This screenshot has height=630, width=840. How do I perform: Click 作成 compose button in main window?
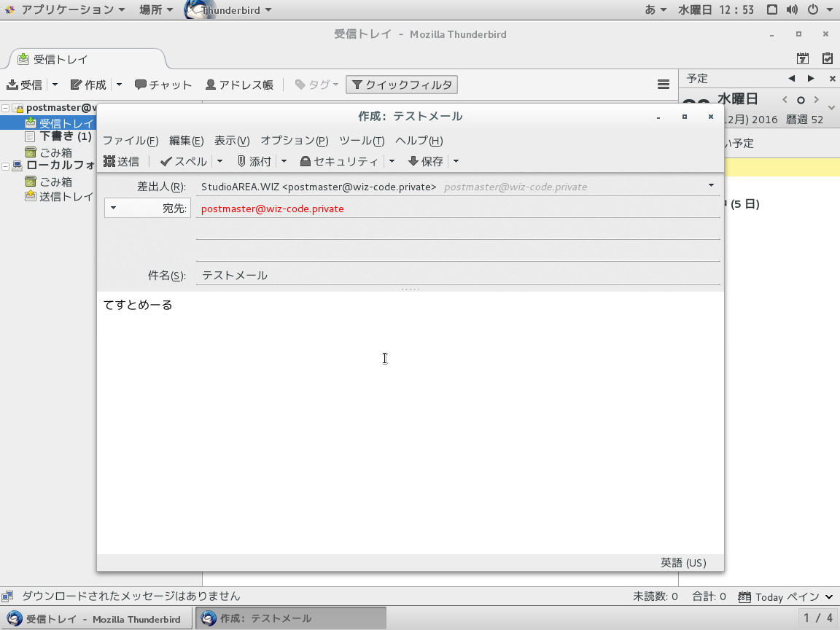point(89,85)
